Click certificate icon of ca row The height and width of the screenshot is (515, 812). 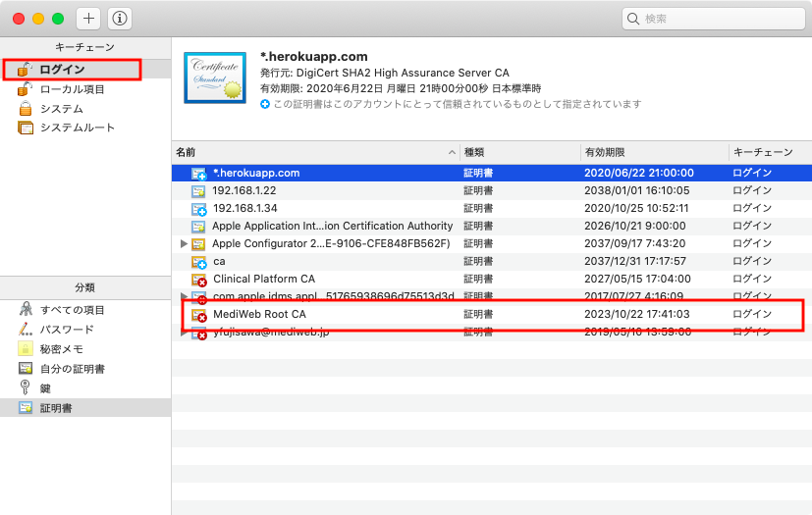click(199, 263)
